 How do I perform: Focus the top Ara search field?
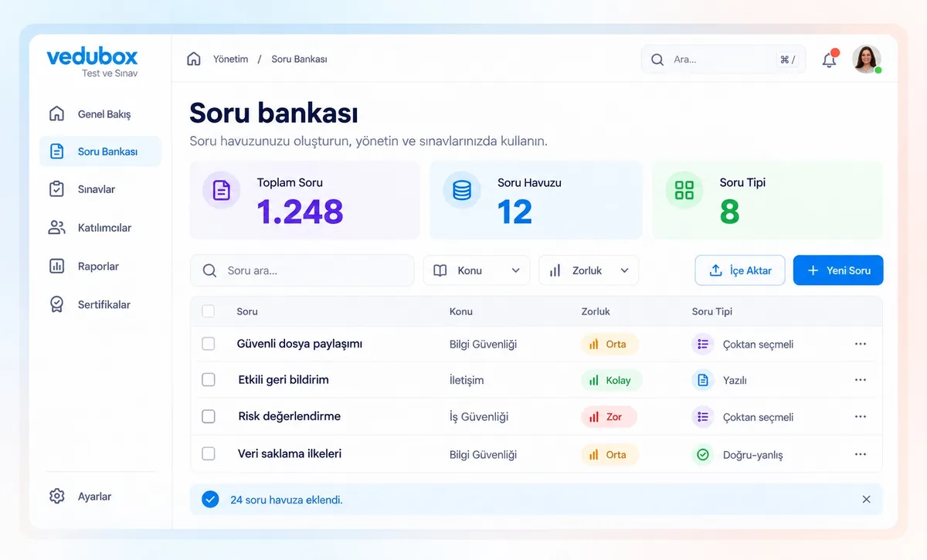tap(723, 59)
